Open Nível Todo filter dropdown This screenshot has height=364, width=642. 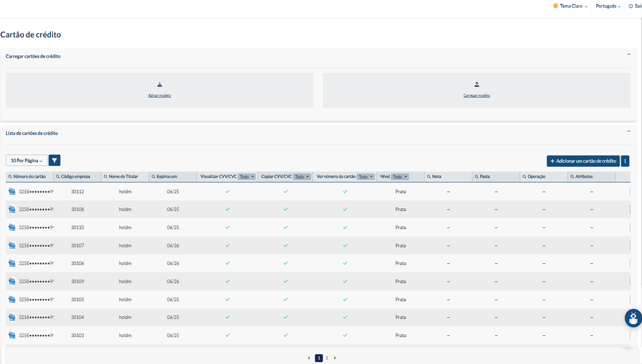(x=400, y=177)
